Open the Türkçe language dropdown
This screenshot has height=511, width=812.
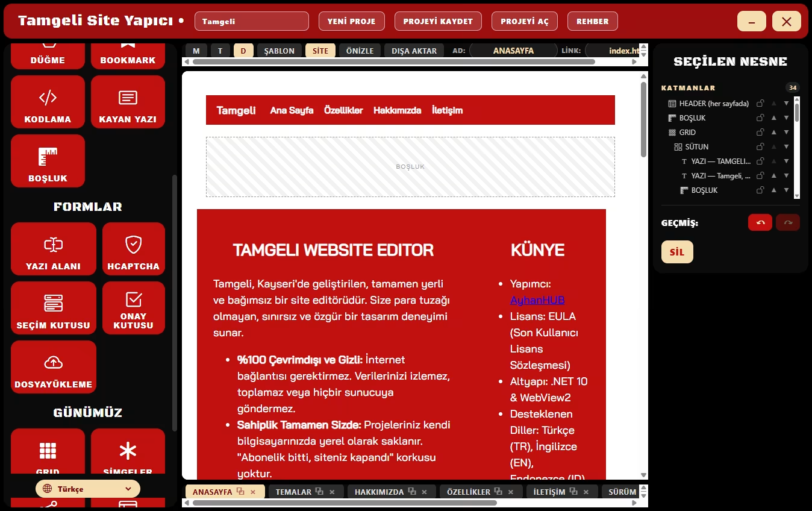click(x=88, y=489)
